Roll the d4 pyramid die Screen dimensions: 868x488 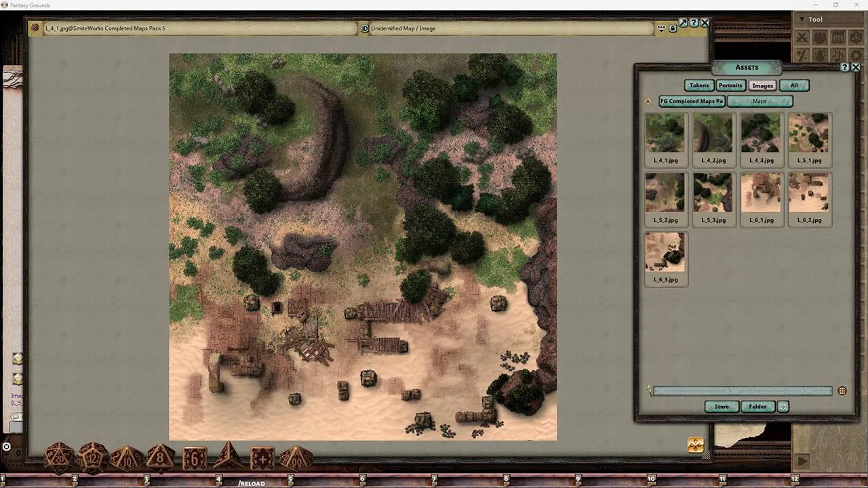pyautogui.click(x=228, y=455)
